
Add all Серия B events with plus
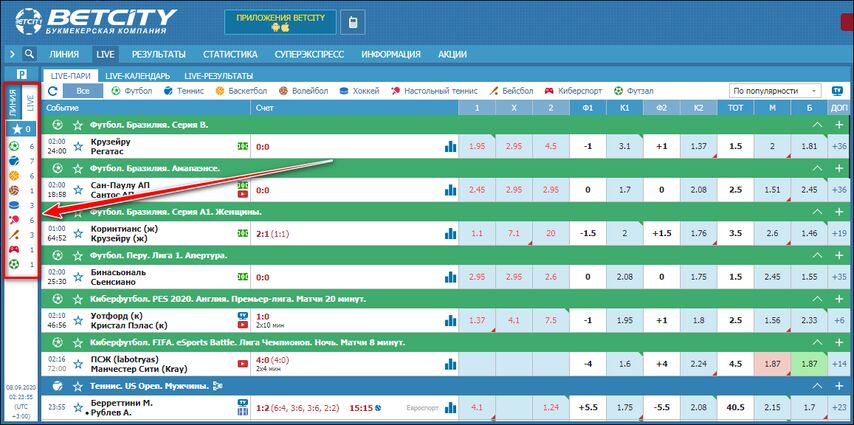pos(839,125)
